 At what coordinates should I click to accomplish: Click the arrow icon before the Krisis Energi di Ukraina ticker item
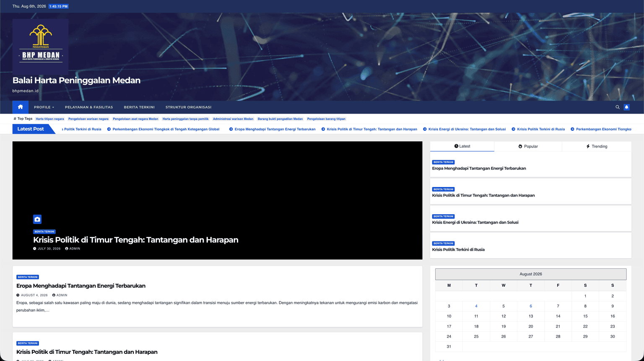(x=425, y=129)
